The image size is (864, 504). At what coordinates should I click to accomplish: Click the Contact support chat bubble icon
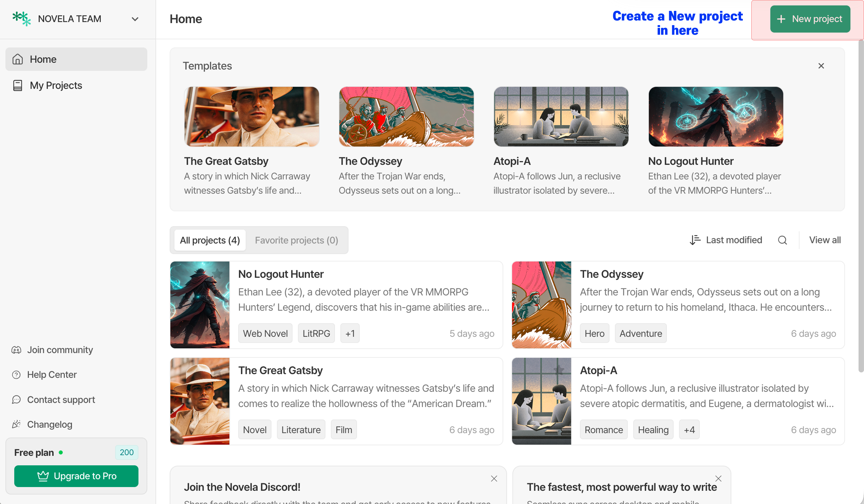16,400
